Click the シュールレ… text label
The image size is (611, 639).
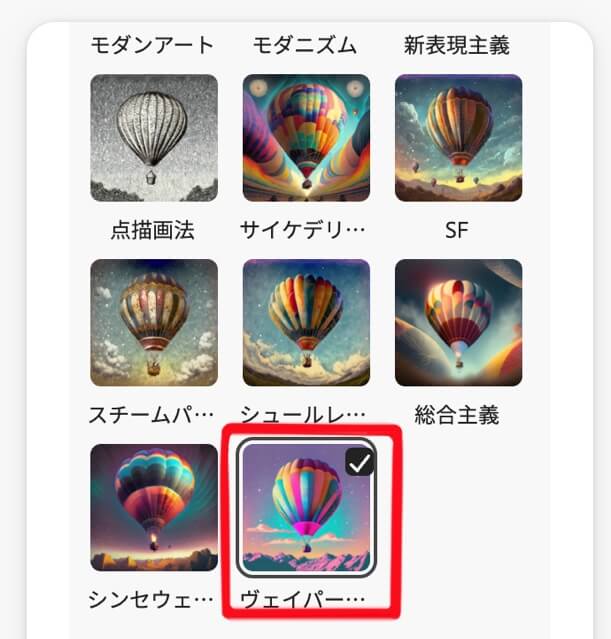pyautogui.click(x=302, y=415)
